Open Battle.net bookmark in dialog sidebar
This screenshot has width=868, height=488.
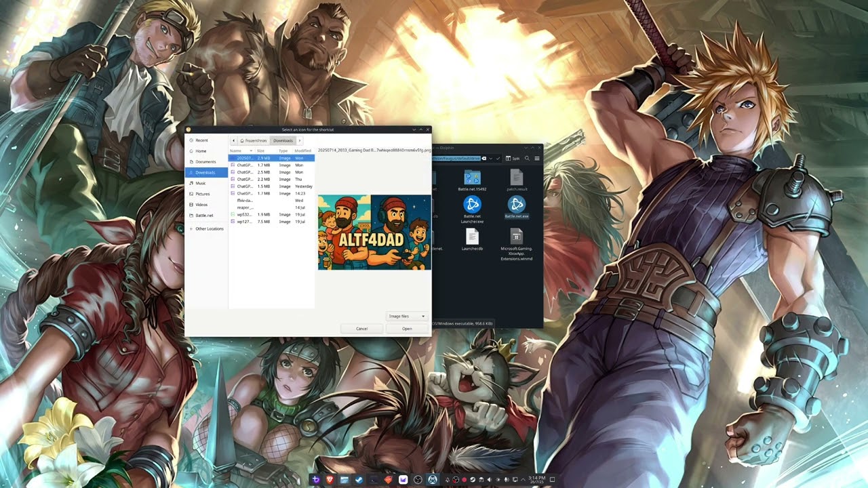pyautogui.click(x=206, y=216)
